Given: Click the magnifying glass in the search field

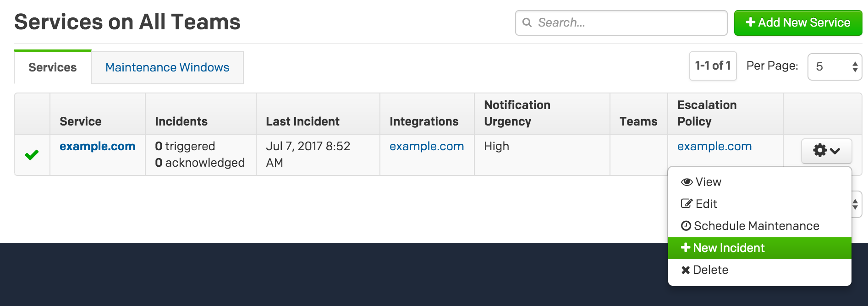Looking at the screenshot, I should coord(528,22).
